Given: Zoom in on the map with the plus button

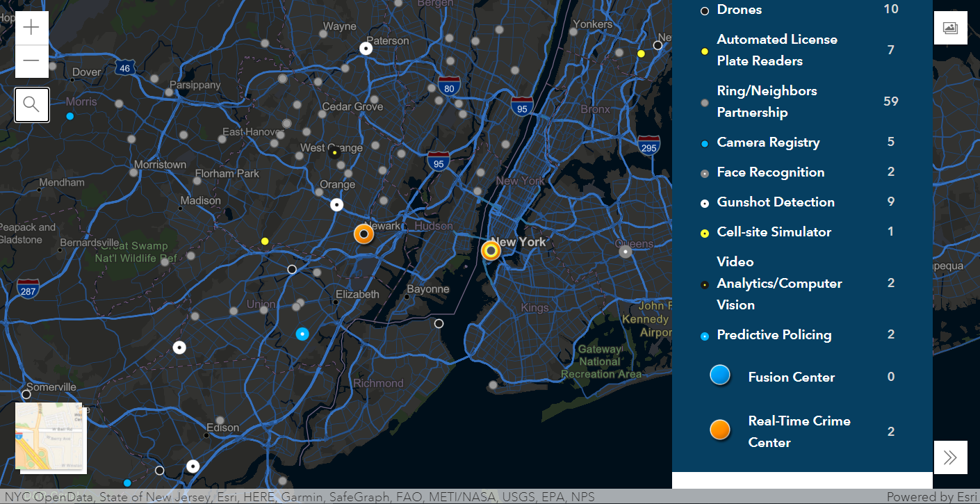Looking at the screenshot, I should [x=31, y=28].
